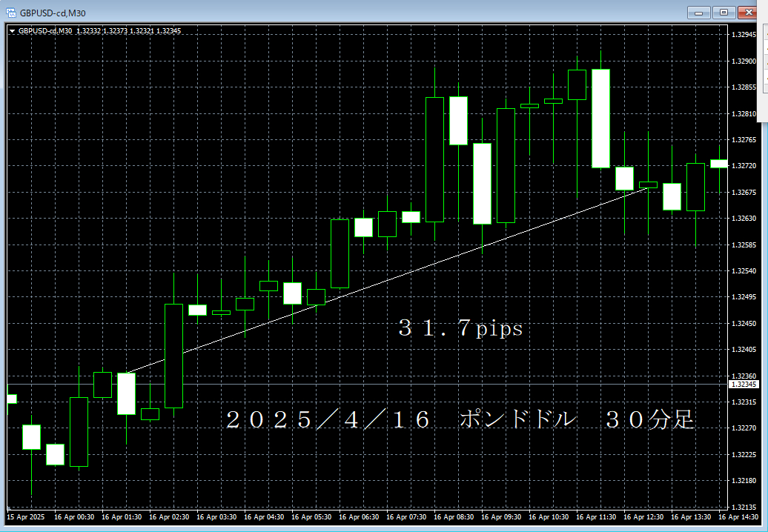This screenshot has height=532, width=768.
Task: Restore down the GBPUSD-cd,M30 chart window
Action: (724, 13)
